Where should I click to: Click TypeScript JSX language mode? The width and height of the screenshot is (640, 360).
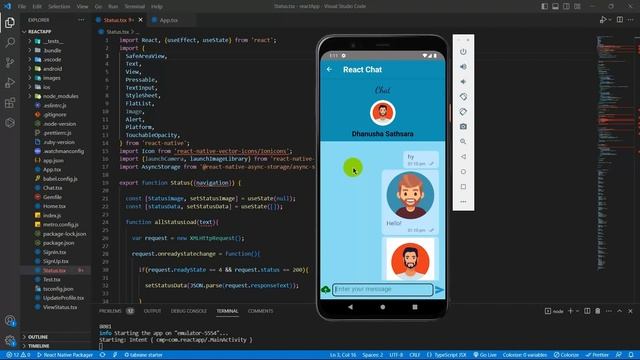coord(447,355)
